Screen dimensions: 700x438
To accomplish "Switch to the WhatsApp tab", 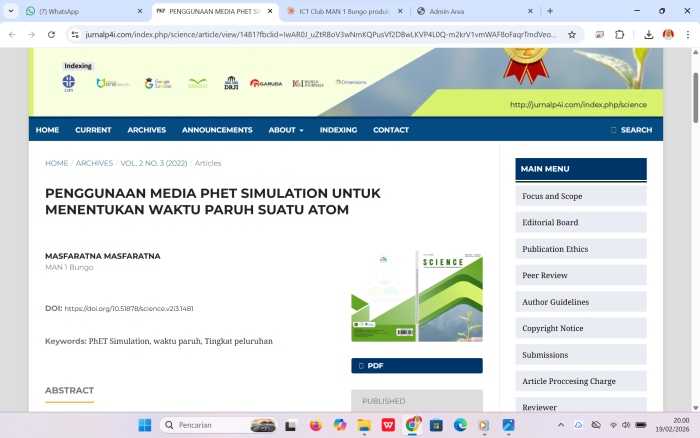I will click(x=78, y=11).
